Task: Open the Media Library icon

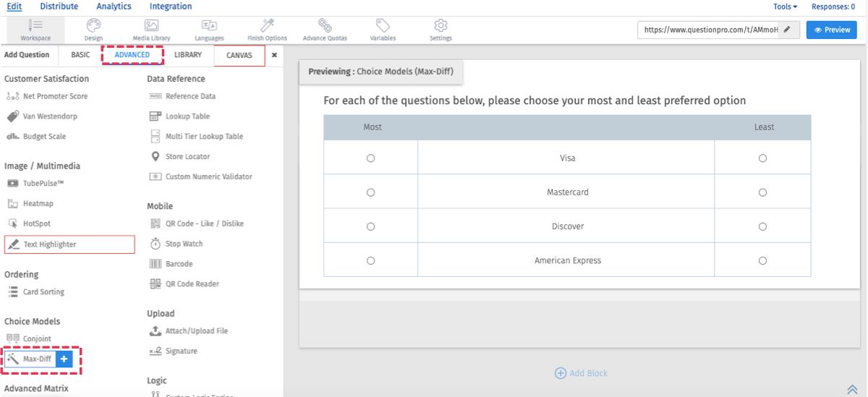Action: 151,26
